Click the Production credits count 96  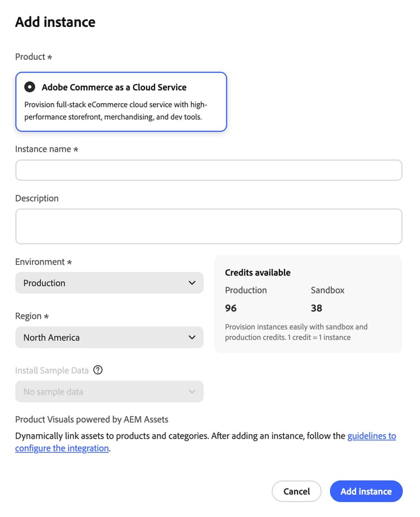(x=231, y=308)
